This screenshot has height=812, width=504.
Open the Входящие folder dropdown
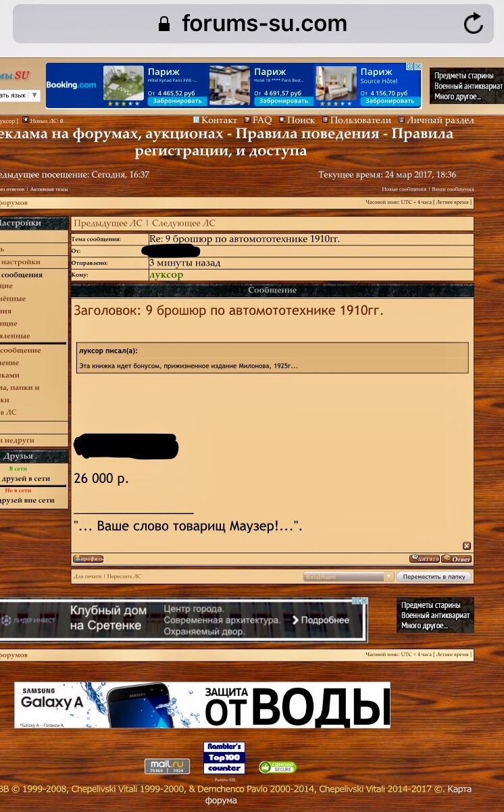[x=348, y=577]
